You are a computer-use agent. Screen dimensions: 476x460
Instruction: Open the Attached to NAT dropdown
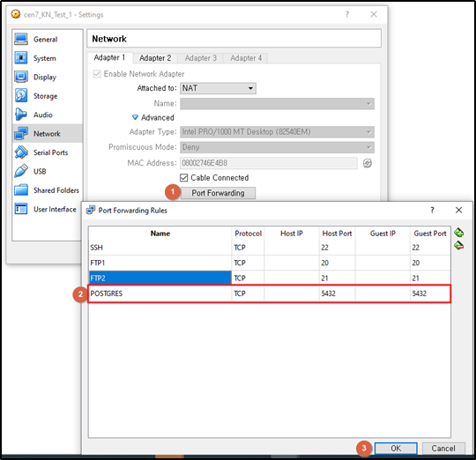click(218, 88)
